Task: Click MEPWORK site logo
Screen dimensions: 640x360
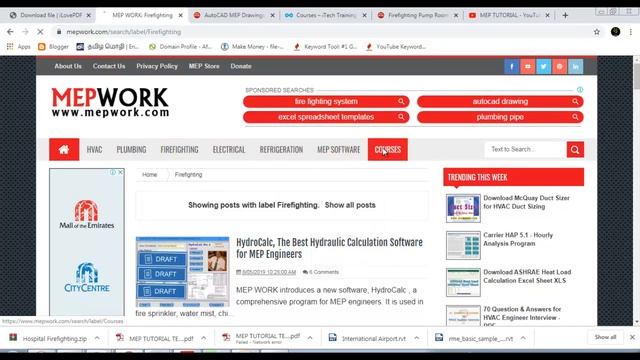Action: click(110, 102)
